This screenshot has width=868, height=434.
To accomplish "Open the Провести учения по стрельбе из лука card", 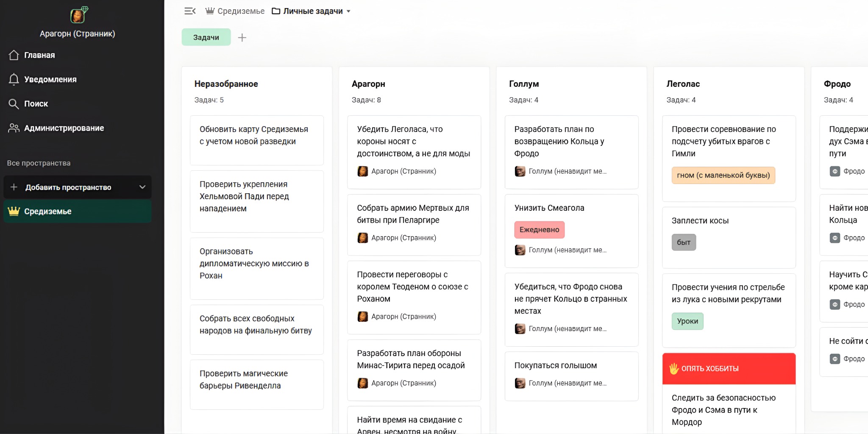I will (x=729, y=311).
